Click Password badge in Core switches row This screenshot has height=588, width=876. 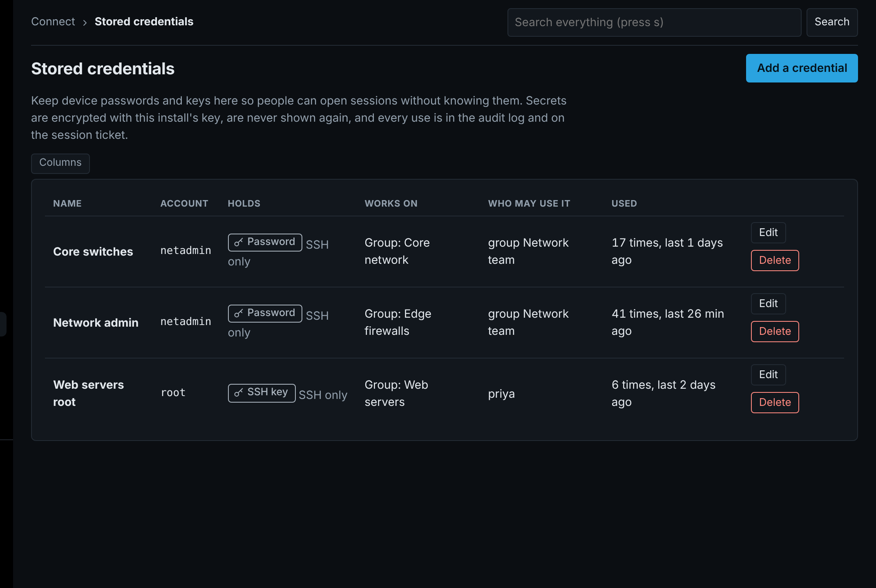pyautogui.click(x=265, y=243)
